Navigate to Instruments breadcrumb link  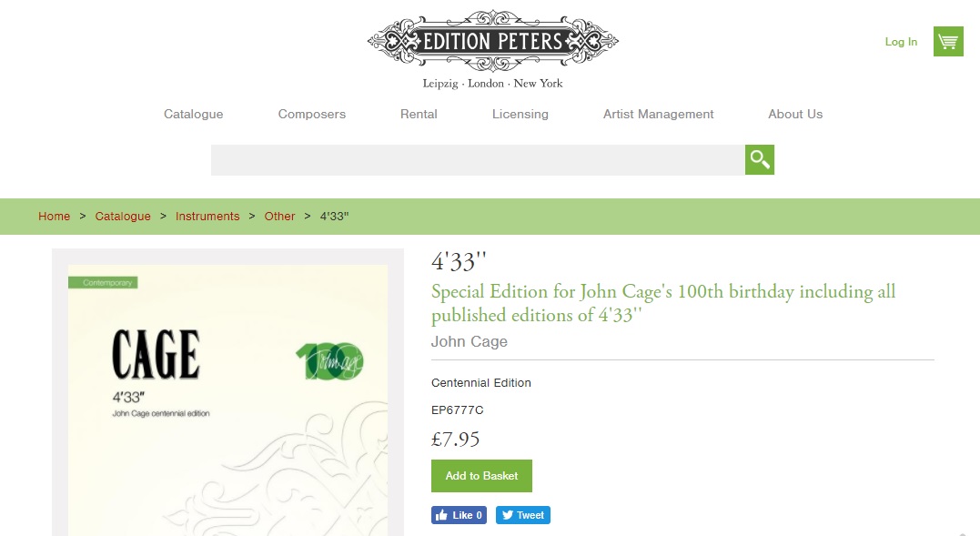click(207, 217)
